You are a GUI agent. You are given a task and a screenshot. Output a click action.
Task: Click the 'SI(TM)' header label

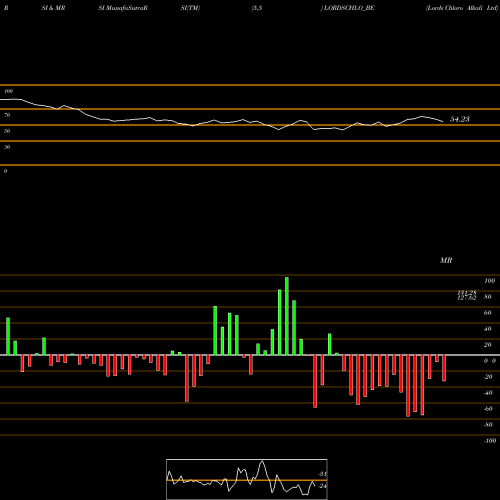click(x=190, y=8)
